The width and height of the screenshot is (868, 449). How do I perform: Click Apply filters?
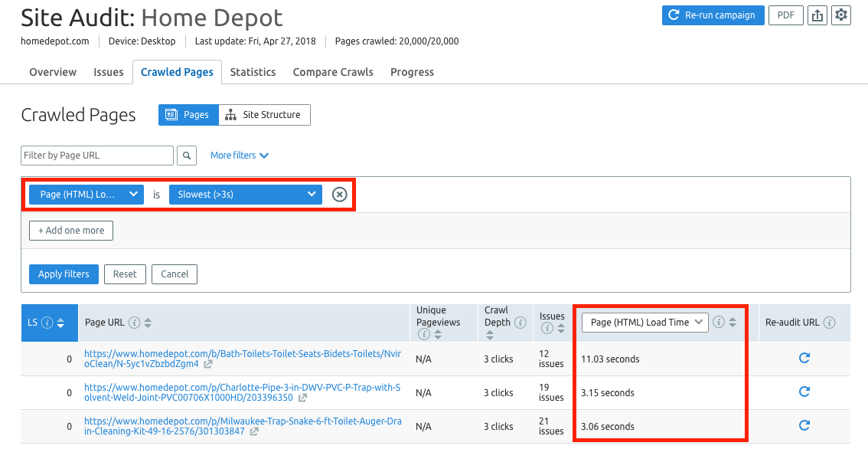64,274
